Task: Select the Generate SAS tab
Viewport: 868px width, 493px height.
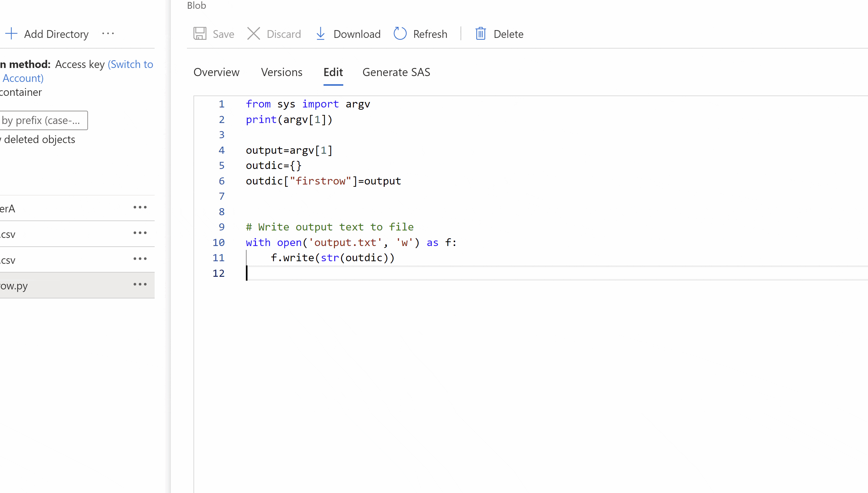Action: pos(396,72)
